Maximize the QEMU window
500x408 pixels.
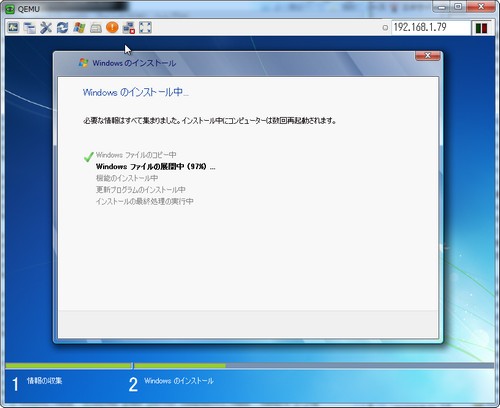tap(458, 7)
